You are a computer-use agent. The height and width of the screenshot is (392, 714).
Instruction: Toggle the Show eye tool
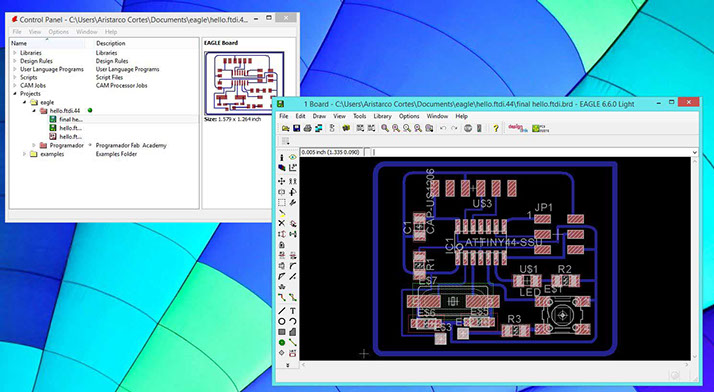(x=293, y=157)
